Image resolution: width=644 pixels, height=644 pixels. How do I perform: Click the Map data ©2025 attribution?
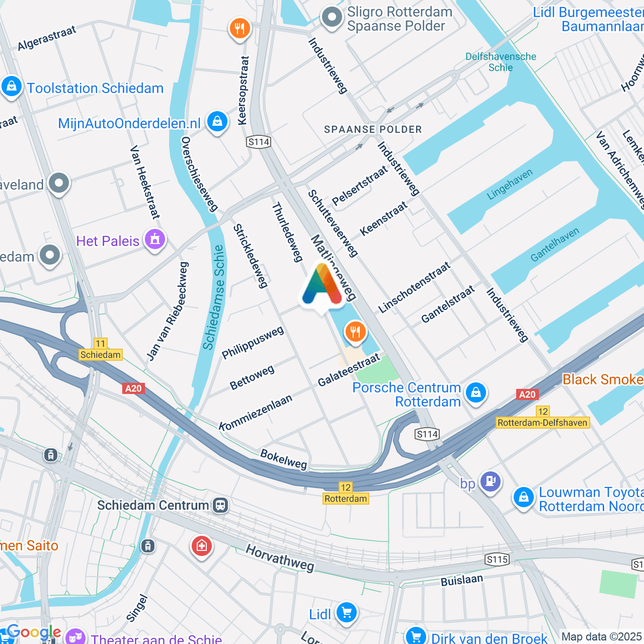tap(602, 636)
